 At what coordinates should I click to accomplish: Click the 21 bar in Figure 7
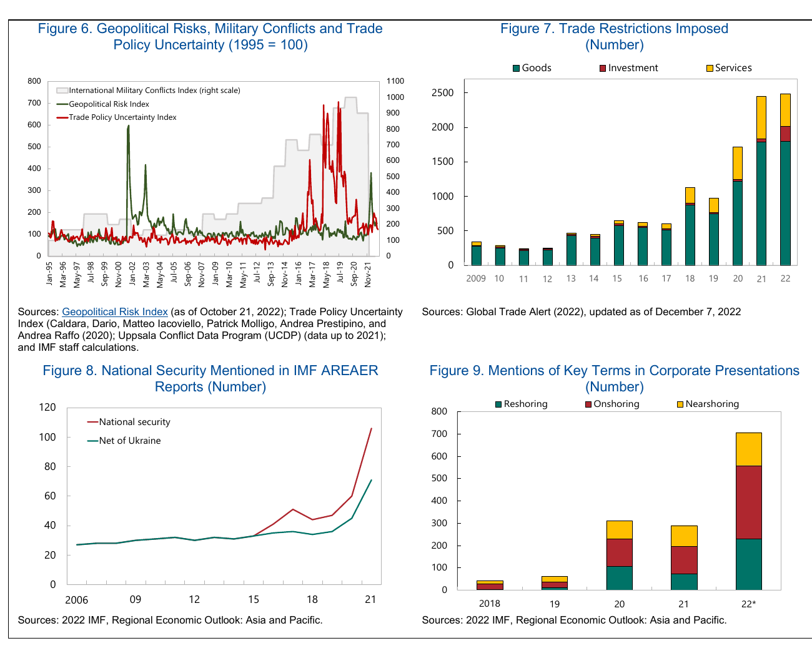coord(761,181)
